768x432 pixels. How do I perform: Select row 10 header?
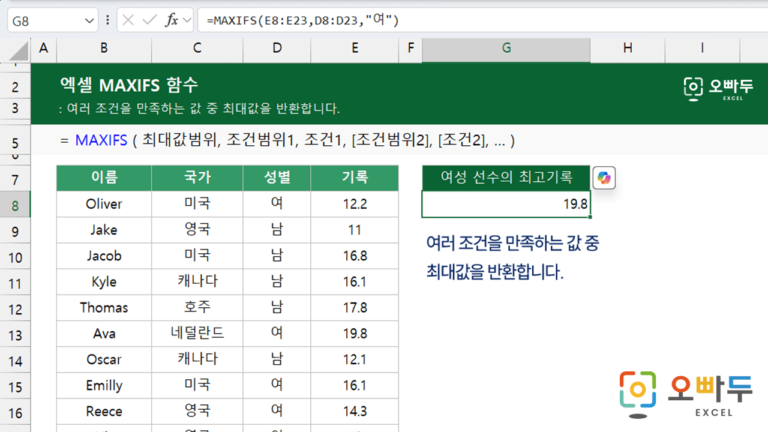click(15, 257)
